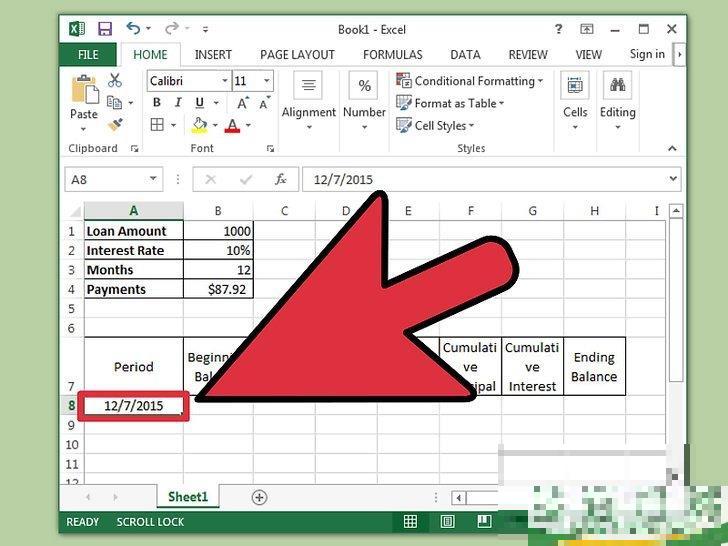
Task: Toggle Bold formatting
Action: (x=157, y=103)
